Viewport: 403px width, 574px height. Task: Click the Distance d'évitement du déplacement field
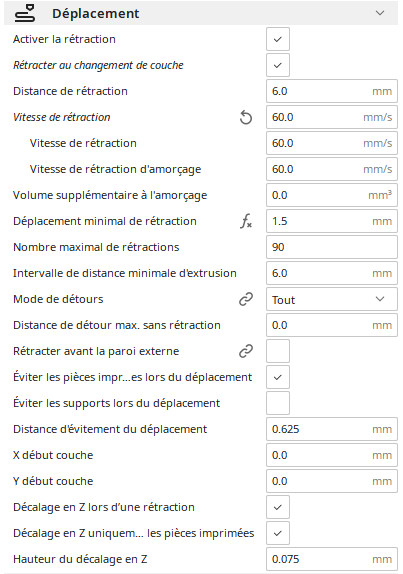click(x=332, y=429)
